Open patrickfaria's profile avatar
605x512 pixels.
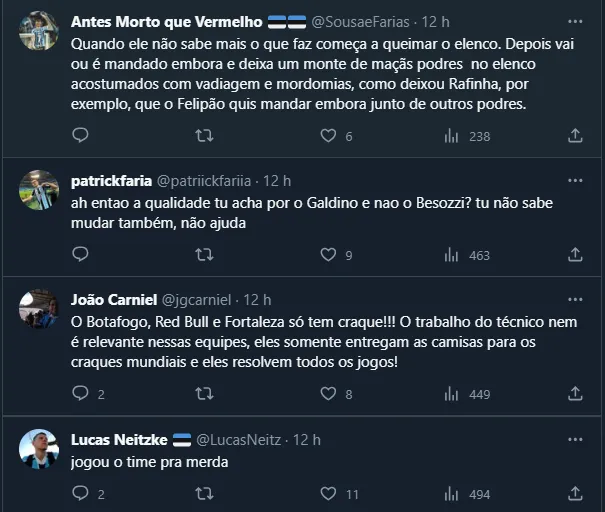39,190
